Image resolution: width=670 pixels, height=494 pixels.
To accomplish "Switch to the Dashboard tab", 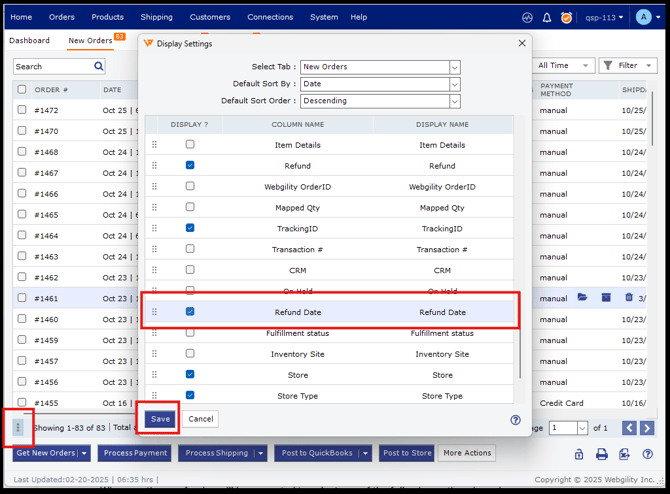I will click(29, 41).
